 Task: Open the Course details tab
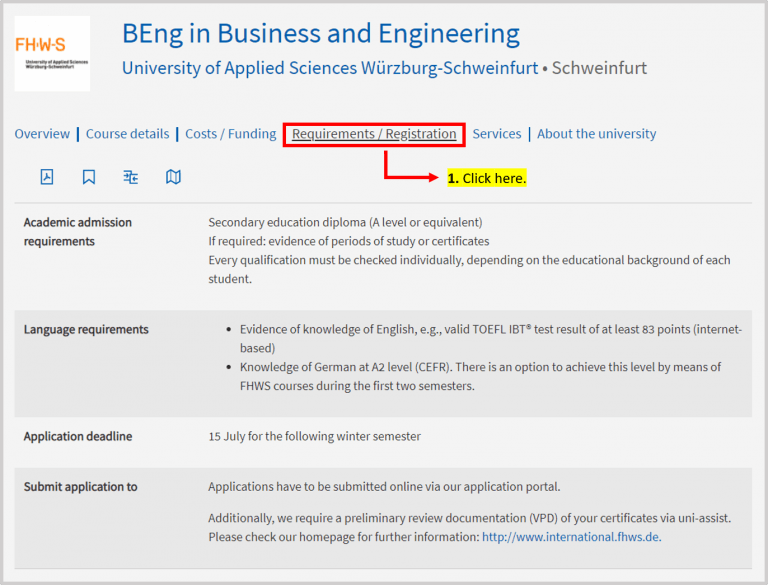pyautogui.click(x=127, y=134)
